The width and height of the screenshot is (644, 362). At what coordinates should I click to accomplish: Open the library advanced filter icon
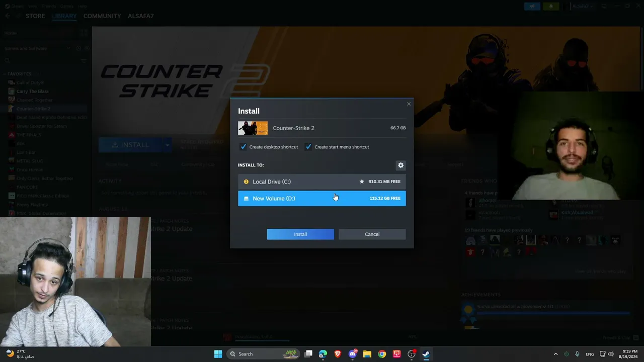[84, 61]
